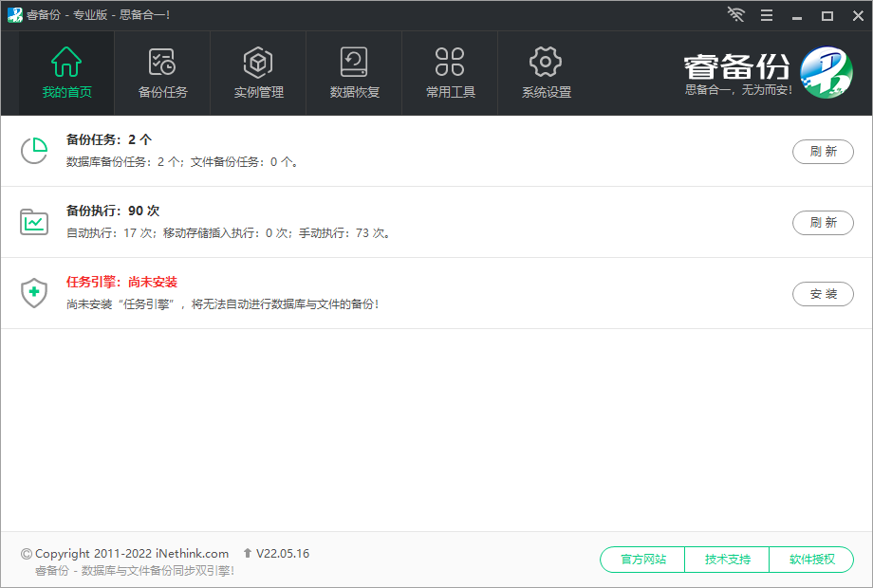Click the 睿备份 globe logo
873x588 pixels.
point(827,72)
